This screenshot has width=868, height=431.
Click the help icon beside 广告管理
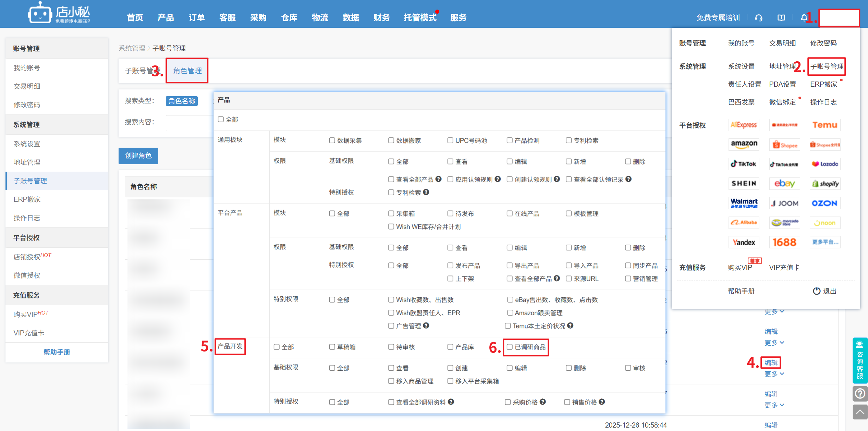point(426,325)
